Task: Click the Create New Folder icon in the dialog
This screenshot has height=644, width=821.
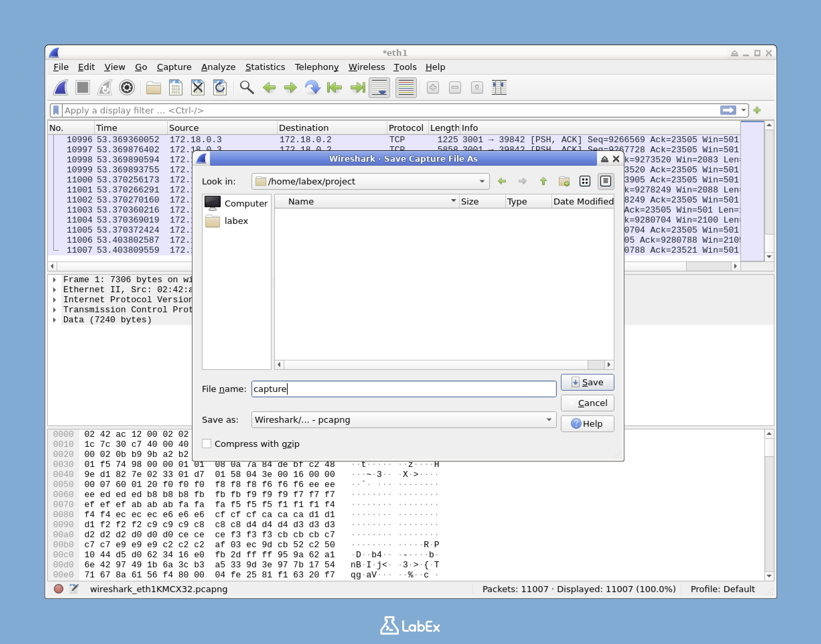Action: pos(564,181)
